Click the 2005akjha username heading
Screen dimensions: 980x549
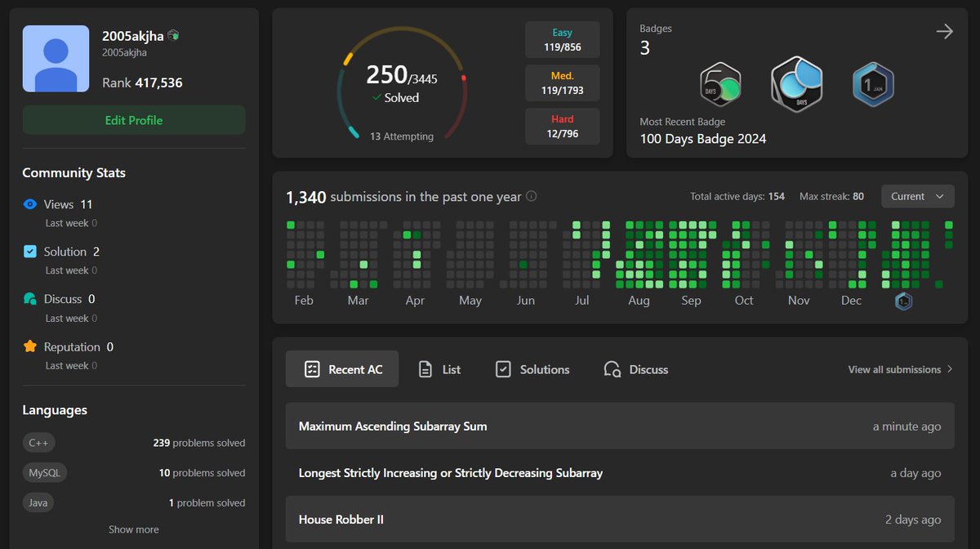[132, 36]
